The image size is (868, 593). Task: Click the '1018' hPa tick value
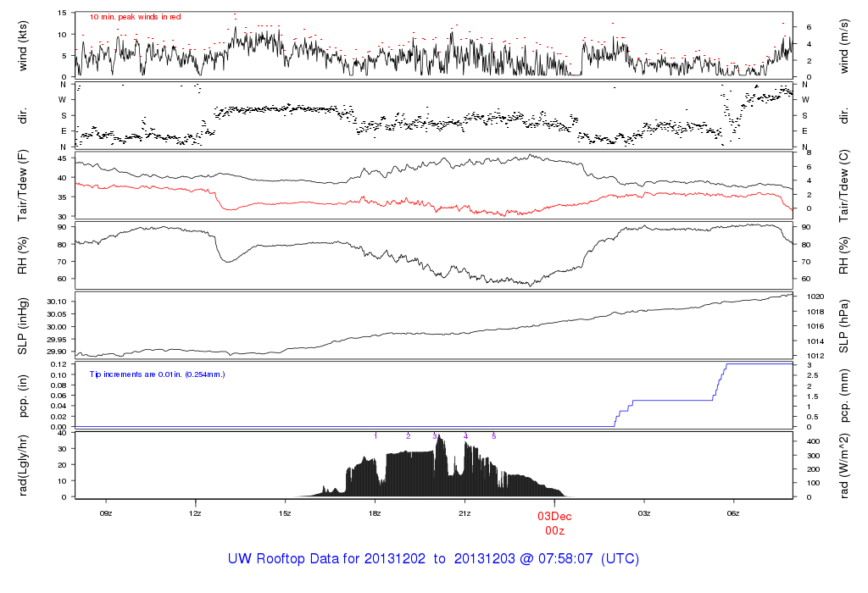click(x=815, y=312)
